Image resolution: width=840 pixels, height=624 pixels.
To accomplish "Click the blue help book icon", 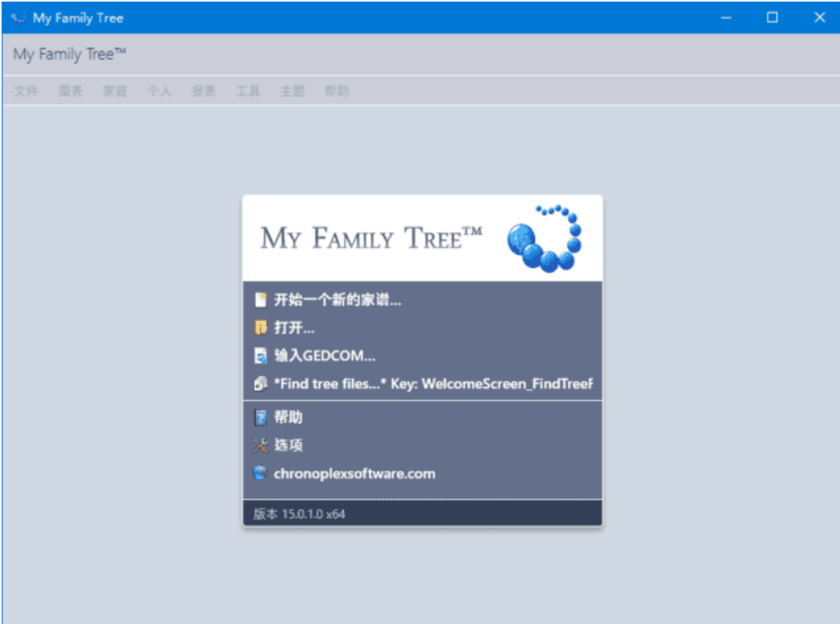I will pyautogui.click(x=260, y=418).
